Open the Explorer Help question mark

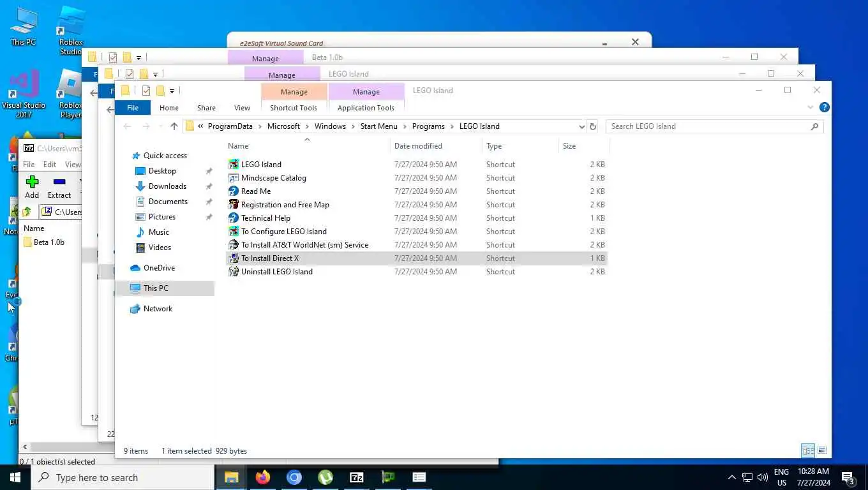[824, 108]
